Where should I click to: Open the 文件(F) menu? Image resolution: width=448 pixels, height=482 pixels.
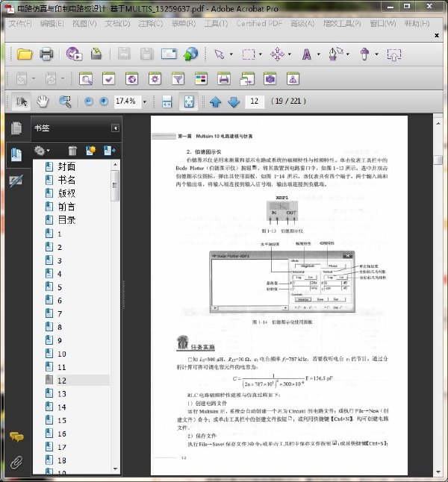tap(19, 23)
